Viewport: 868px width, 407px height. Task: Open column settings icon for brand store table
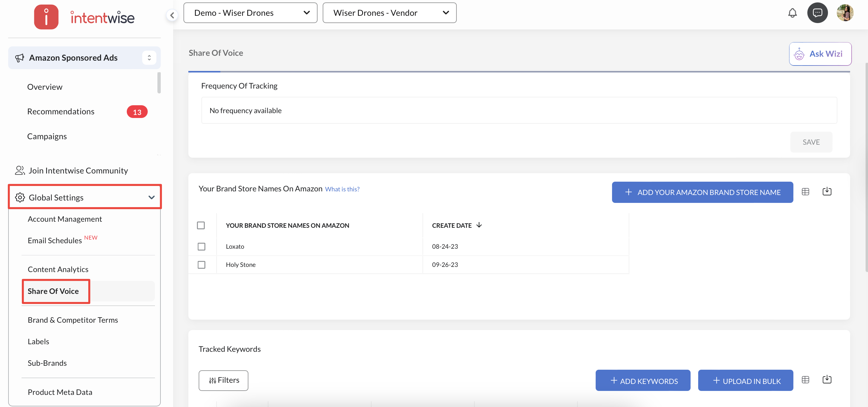point(805,192)
